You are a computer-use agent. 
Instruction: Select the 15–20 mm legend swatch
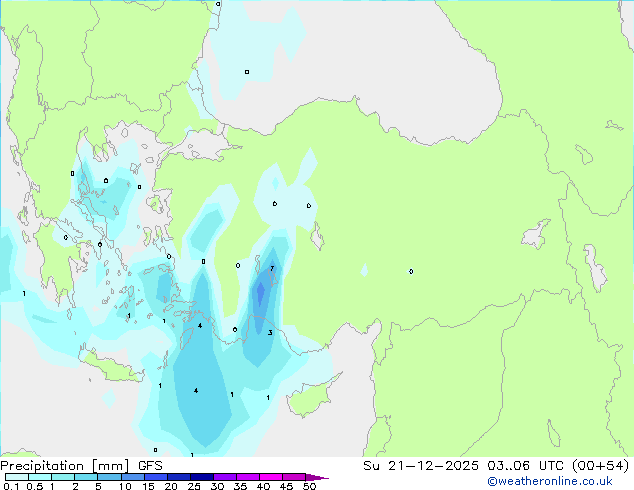[x=155, y=477]
